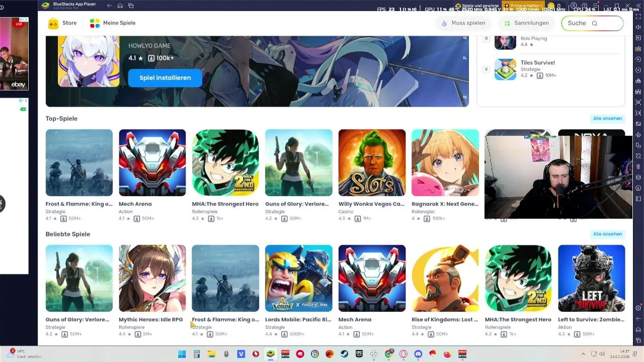Open Left to Survive: Zombie game
Screen dimensions: 644x362
click(591, 279)
